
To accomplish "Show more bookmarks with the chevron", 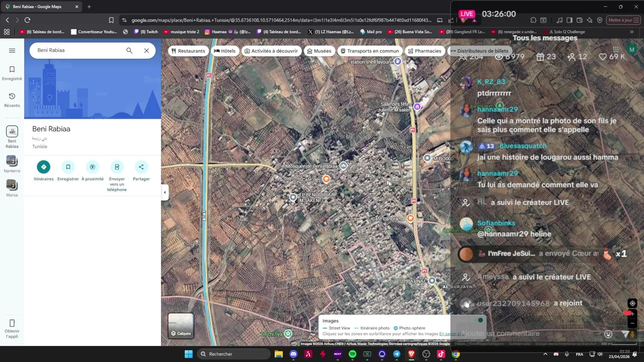I will click(x=632, y=32).
